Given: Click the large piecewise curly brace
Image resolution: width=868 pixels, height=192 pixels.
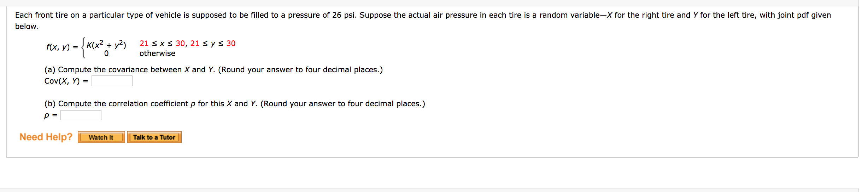Looking at the screenshot, I should [x=83, y=48].
